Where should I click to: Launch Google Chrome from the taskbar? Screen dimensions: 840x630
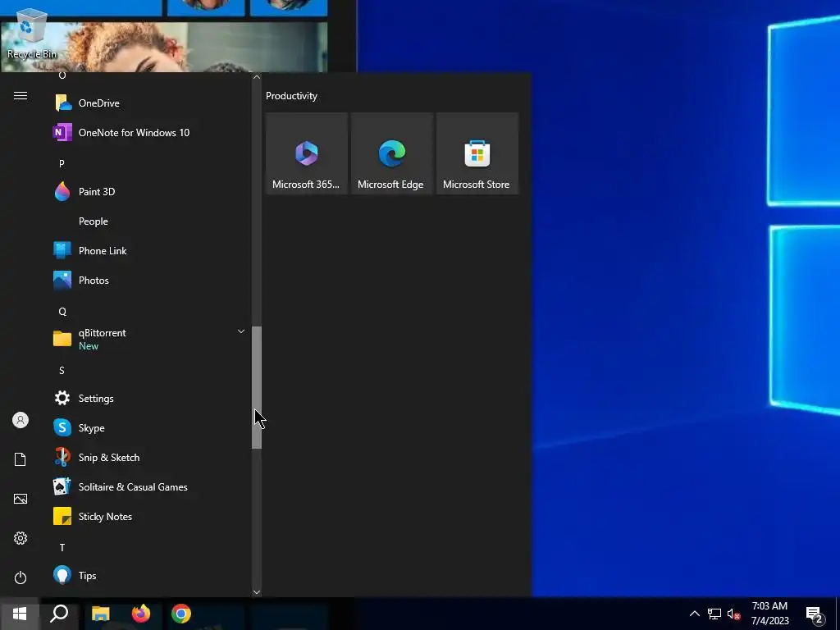tap(181, 614)
